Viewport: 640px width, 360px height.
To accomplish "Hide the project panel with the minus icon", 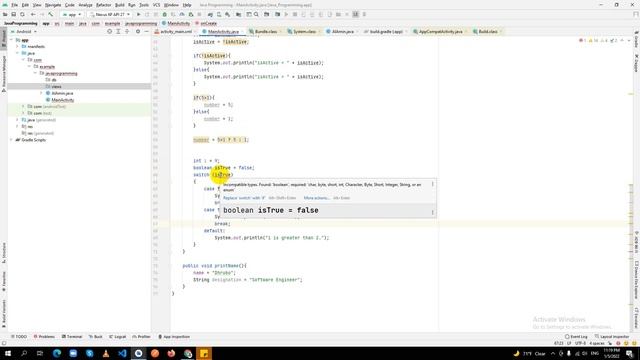I will point(147,31).
